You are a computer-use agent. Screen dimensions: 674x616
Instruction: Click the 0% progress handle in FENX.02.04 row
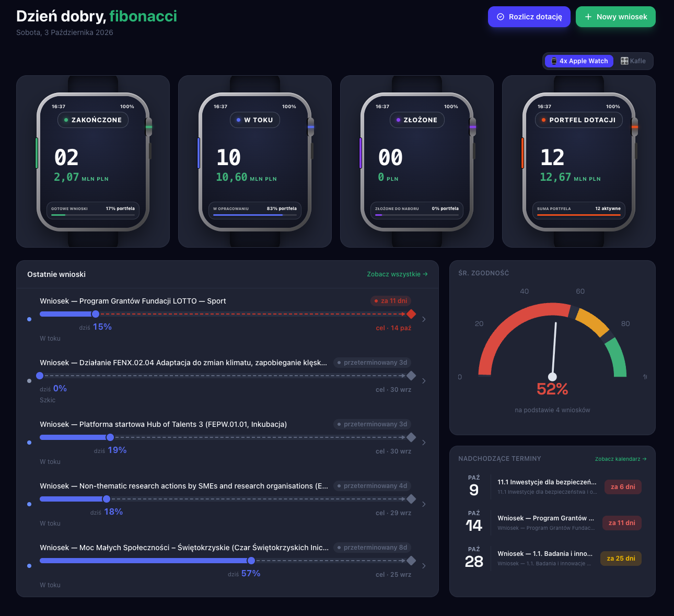pyautogui.click(x=40, y=376)
